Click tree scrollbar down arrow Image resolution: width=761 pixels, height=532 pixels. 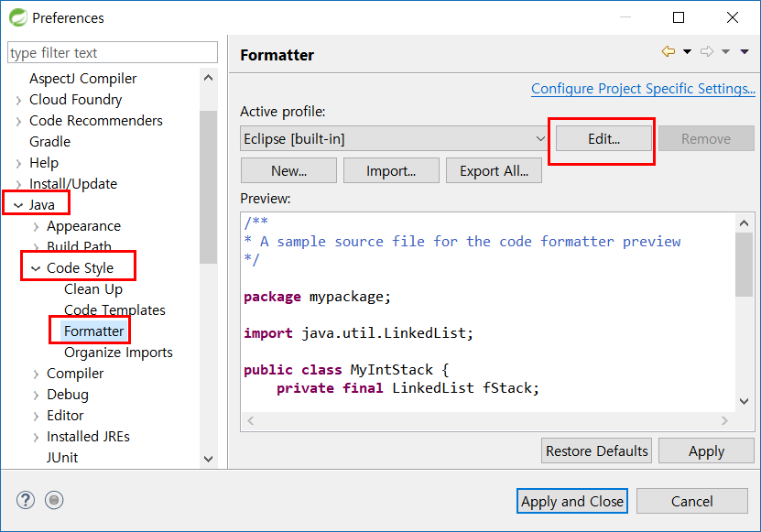click(208, 459)
